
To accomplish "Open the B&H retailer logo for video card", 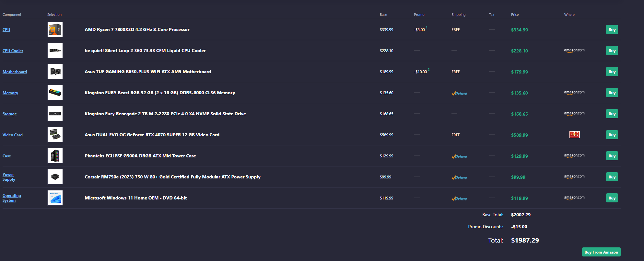I will coord(574,135).
